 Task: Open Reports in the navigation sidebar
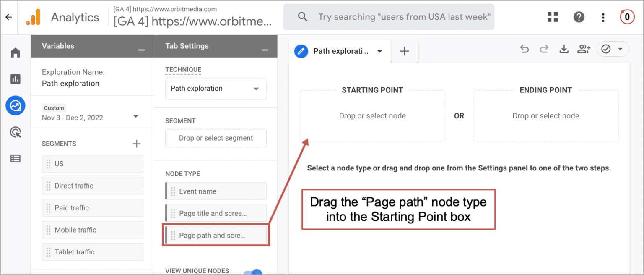pos(15,79)
